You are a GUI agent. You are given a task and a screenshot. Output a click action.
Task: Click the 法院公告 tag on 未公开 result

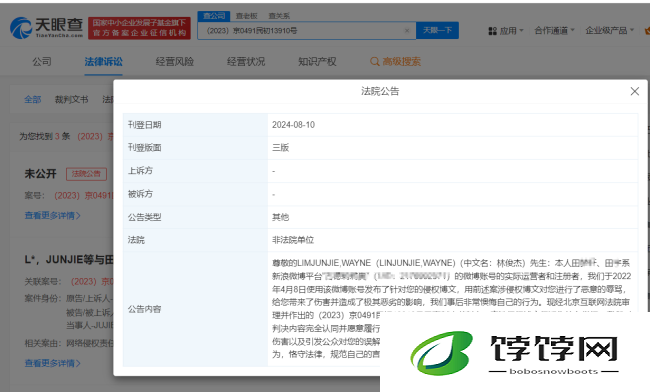pos(86,174)
